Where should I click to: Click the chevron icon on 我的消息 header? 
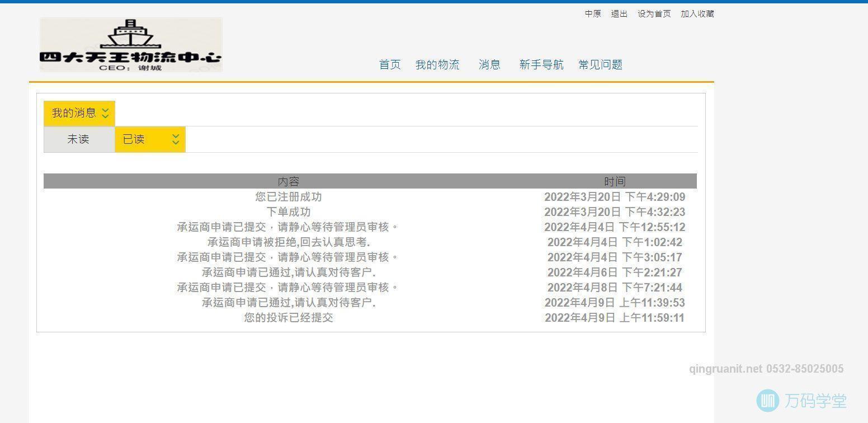point(105,113)
